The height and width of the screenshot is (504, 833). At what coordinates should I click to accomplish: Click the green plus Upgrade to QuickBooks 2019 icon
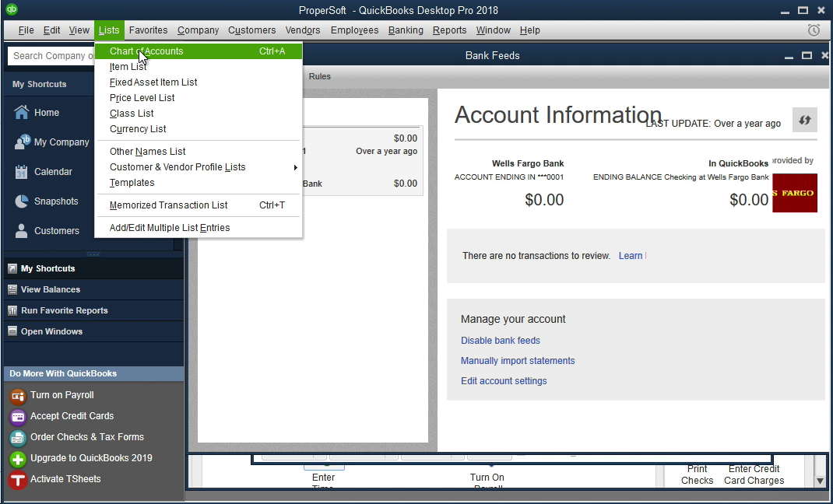18,458
